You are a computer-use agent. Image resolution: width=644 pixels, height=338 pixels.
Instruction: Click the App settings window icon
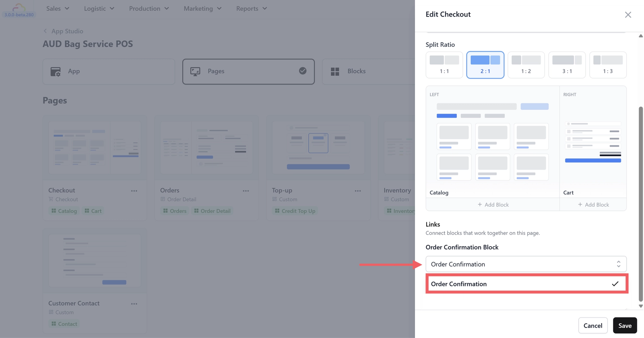[56, 72]
